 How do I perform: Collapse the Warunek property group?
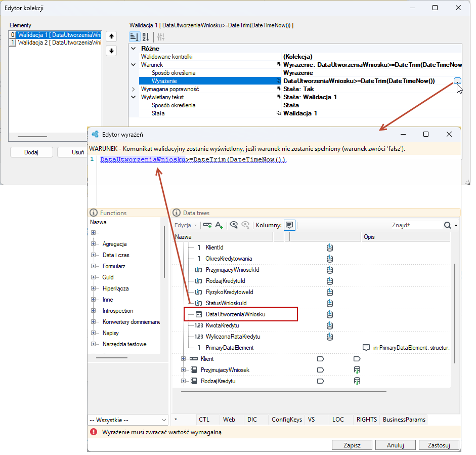coord(133,65)
